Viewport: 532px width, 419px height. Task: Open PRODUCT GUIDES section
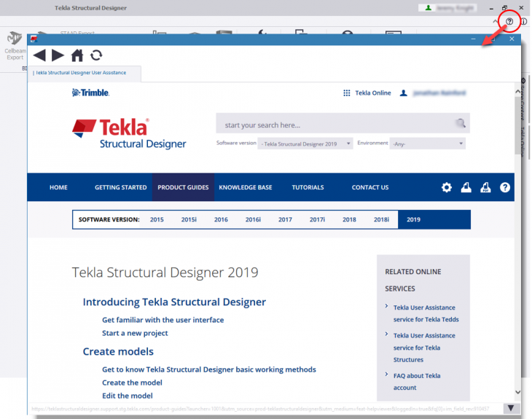coord(183,187)
